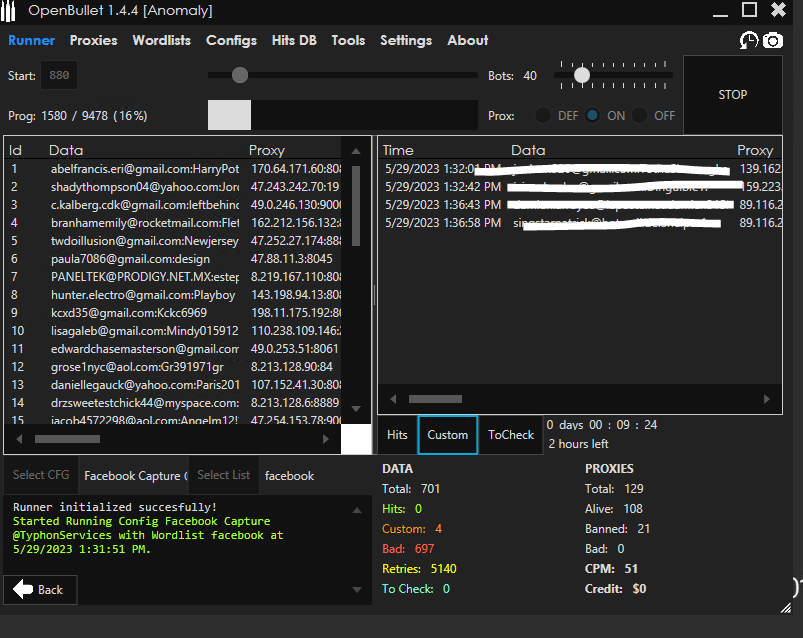803x638 pixels.
Task: Open the Wordlists menu tab
Action: [161, 41]
